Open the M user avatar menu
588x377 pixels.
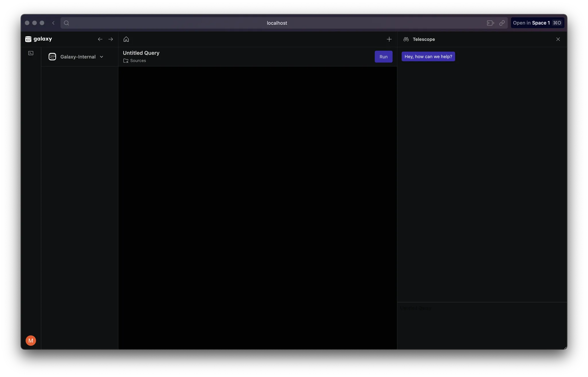point(31,341)
